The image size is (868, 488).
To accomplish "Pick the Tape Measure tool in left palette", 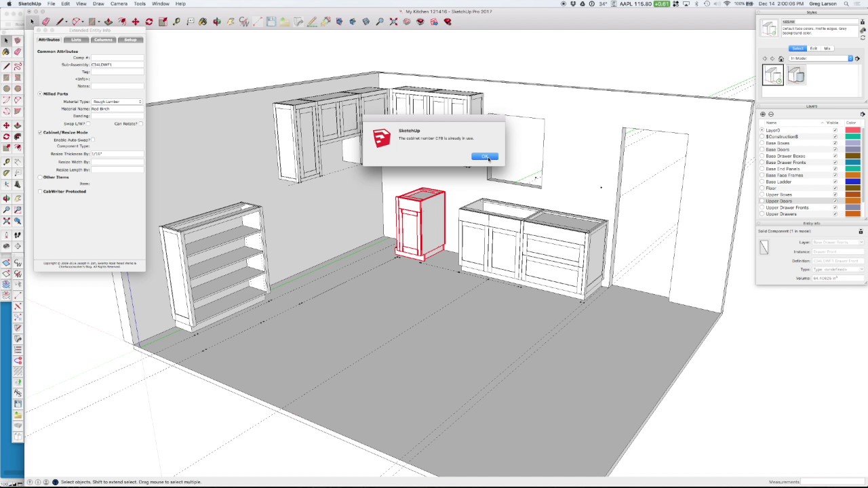I will pyautogui.click(x=6, y=162).
